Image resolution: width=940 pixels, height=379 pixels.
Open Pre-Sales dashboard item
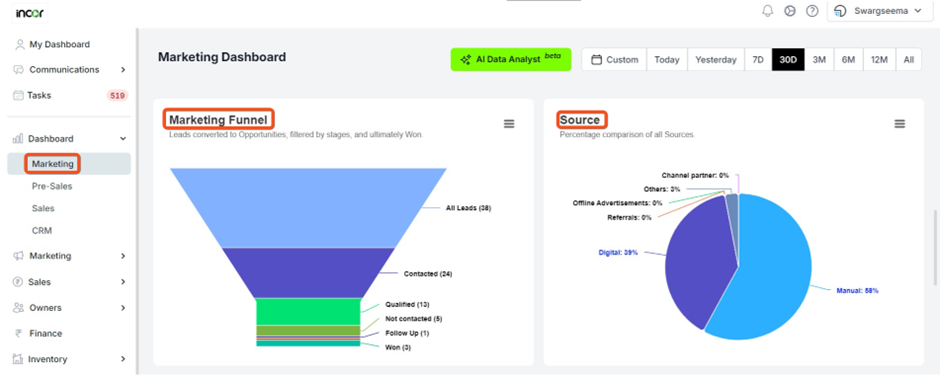[52, 187]
